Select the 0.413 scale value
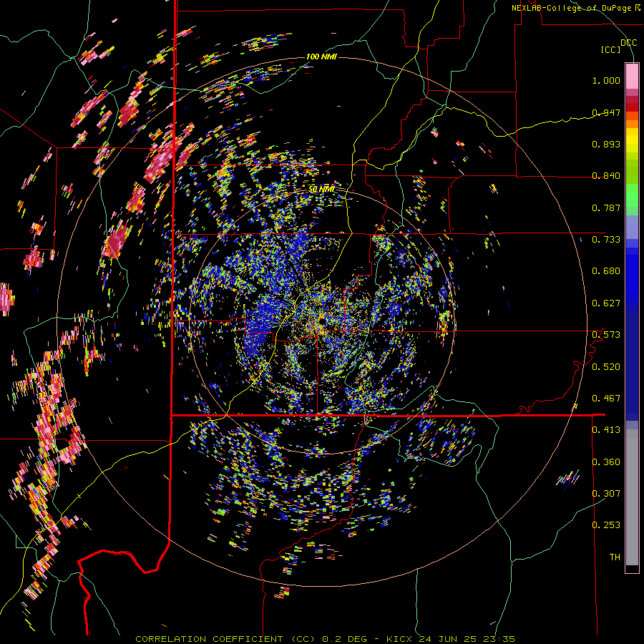Screen dimensions: 644x644 click(x=606, y=430)
